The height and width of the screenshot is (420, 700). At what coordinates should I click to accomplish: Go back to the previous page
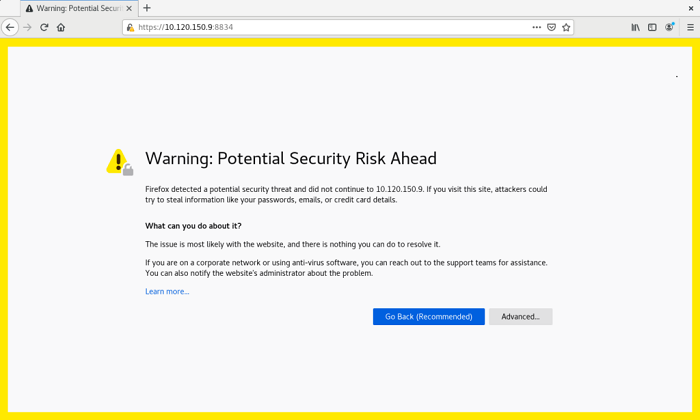point(10,27)
